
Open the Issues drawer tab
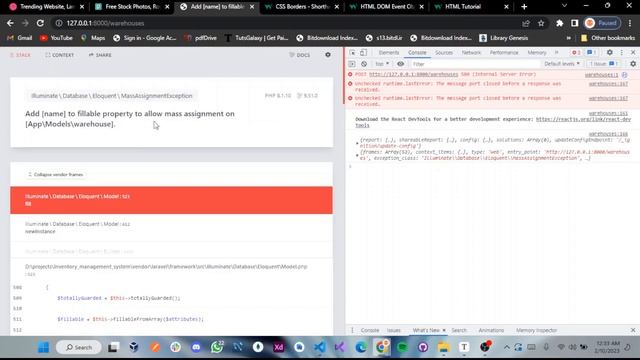tap(394, 330)
